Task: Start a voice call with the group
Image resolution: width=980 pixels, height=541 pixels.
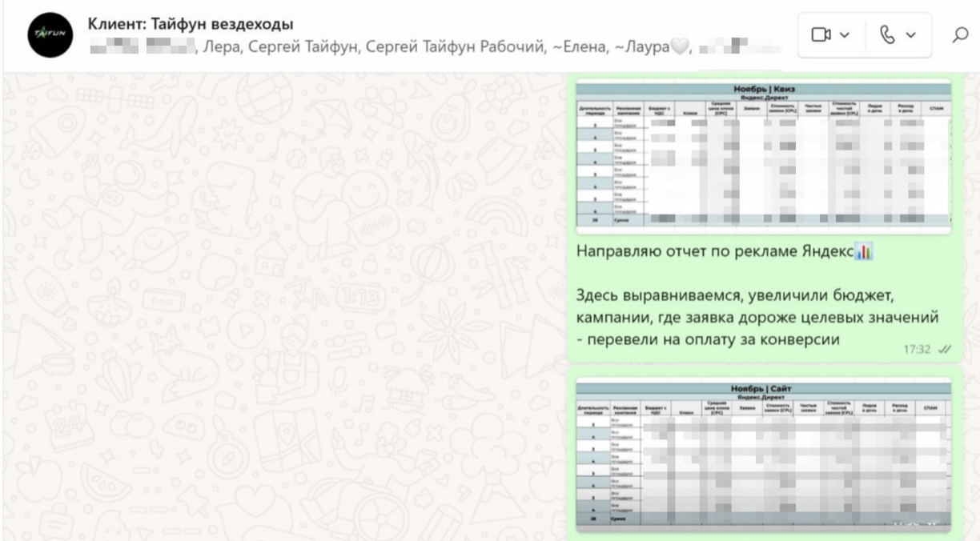Action: coord(889,34)
